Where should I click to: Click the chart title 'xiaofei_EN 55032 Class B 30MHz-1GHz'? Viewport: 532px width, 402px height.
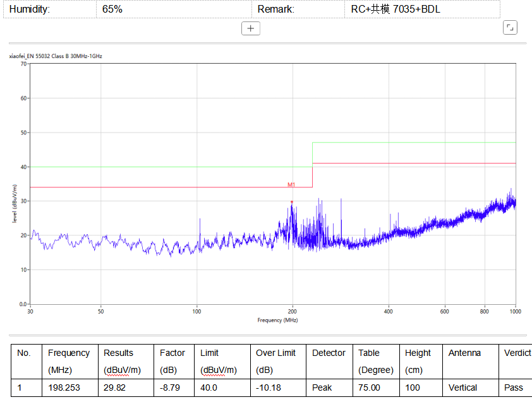coord(56,56)
